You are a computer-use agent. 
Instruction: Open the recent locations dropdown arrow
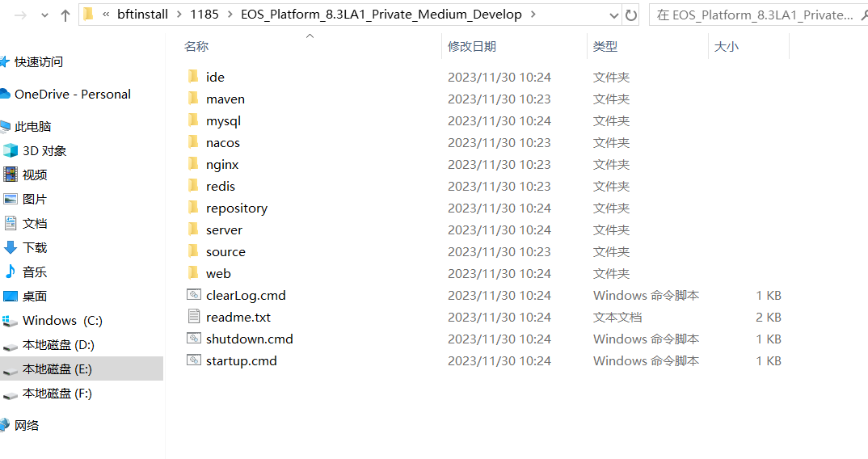44,15
